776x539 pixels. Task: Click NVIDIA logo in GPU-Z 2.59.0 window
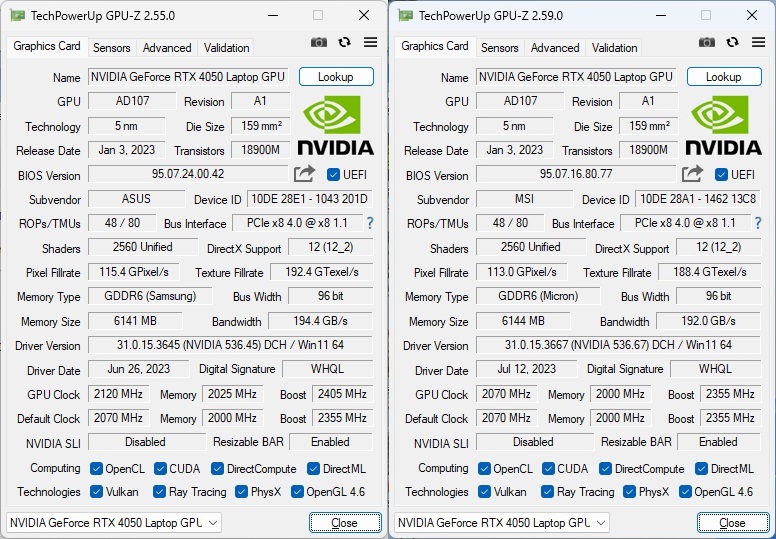coord(723,126)
